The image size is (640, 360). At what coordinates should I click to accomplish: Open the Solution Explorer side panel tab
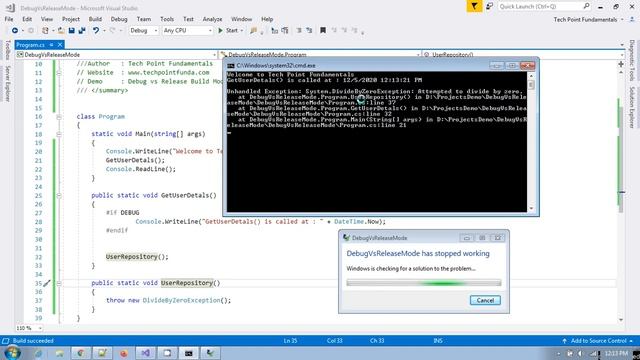[x=632, y=107]
